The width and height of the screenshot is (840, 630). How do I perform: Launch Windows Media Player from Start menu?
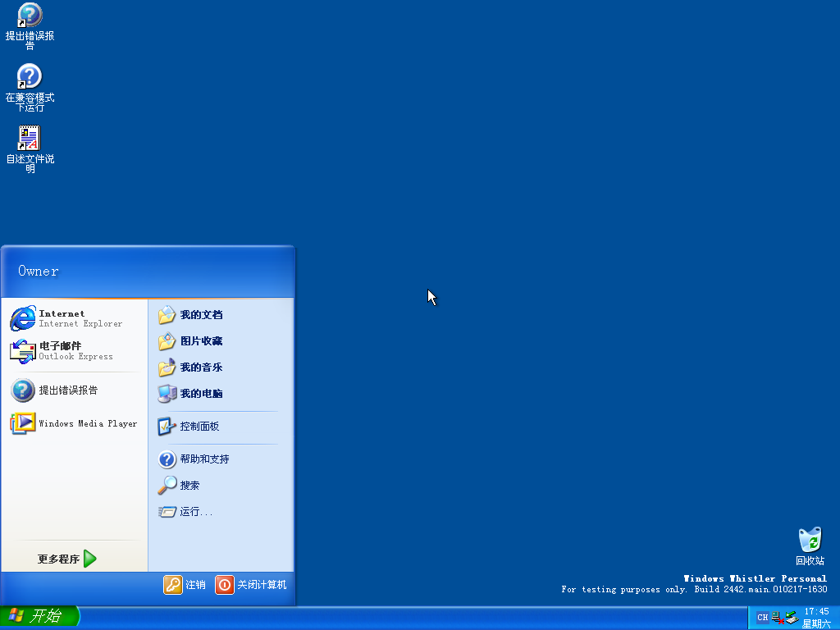click(x=74, y=423)
